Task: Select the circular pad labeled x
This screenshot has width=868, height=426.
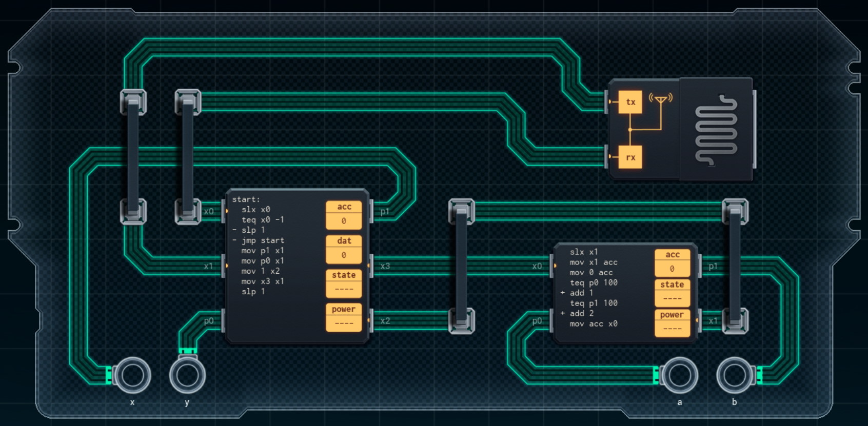Action: coord(132,375)
